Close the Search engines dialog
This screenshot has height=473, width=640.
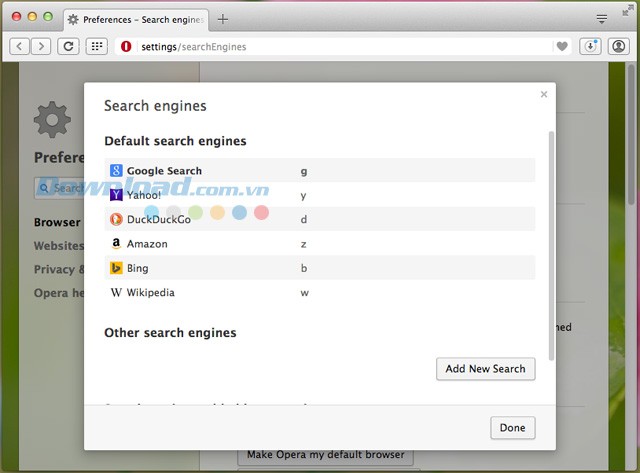coord(544,94)
